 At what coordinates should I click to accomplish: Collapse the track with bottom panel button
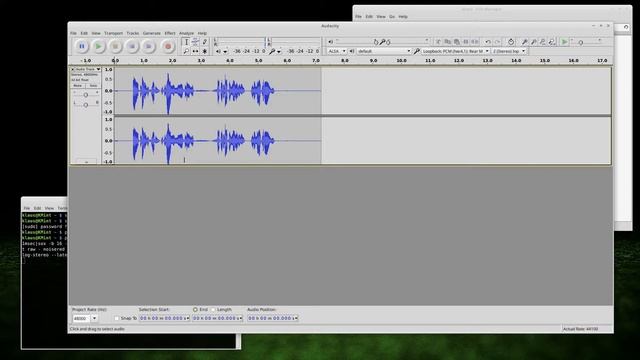click(x=86, y=162)
